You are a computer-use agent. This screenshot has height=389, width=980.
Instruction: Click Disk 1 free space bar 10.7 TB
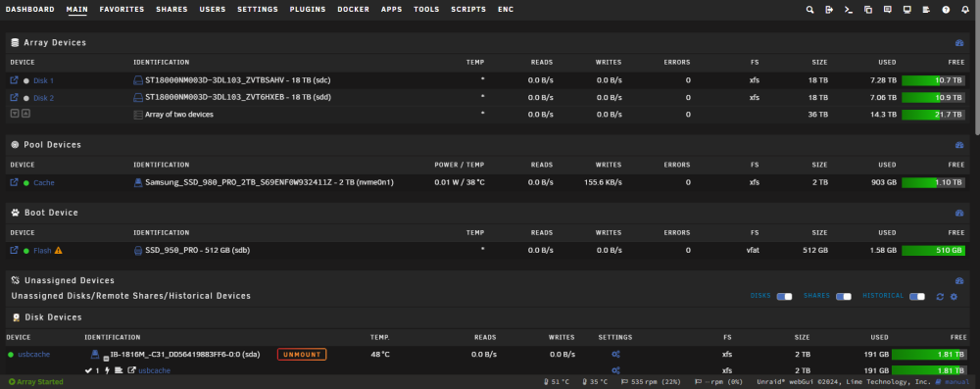(x=933, y=80)
